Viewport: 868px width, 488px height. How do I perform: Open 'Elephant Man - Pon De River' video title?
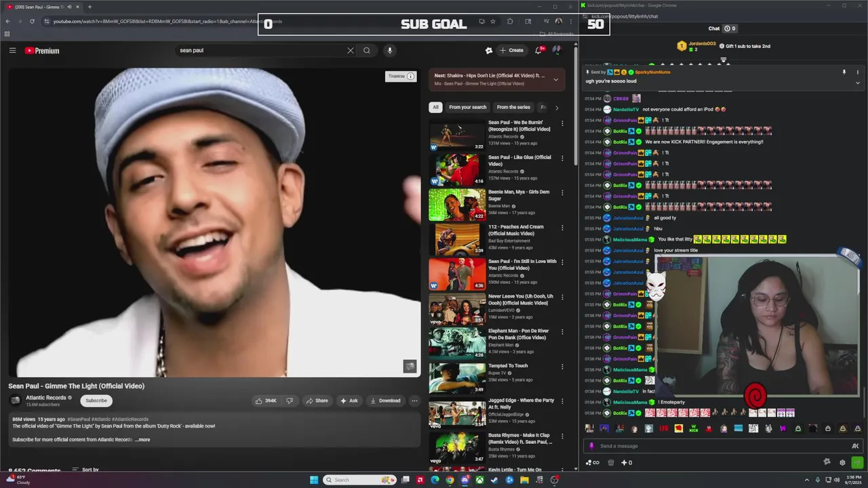click(x=519, y=334)
